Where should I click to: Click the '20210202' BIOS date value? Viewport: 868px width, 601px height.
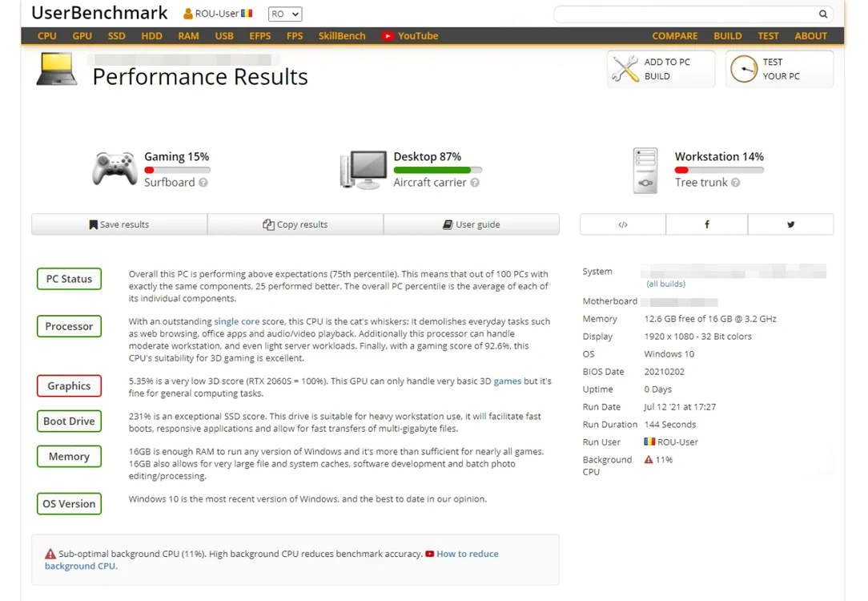pos(665,372)
